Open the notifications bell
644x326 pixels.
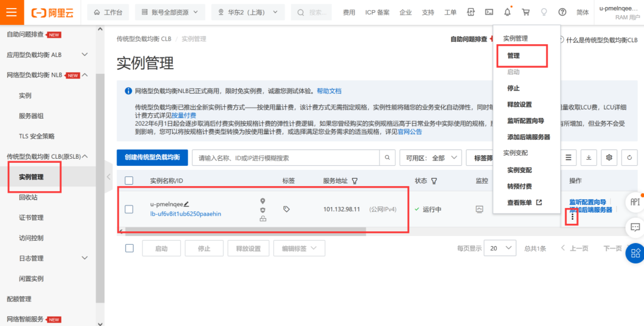(507, 12)
